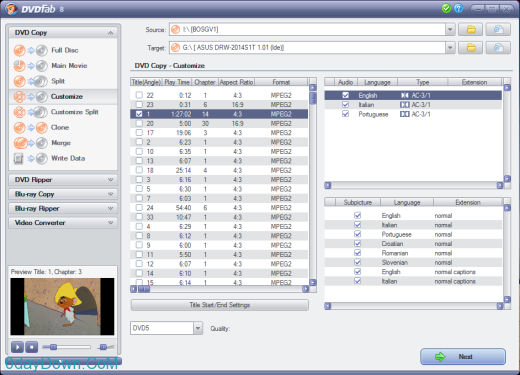
Task: Select the Clone disc mode icon
Action: tap(31, 128)
